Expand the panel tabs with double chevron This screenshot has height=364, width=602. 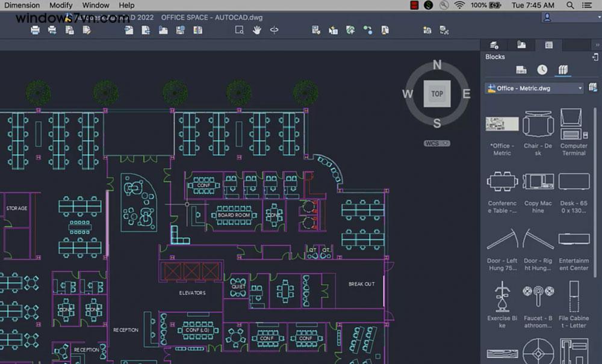click(597, 45)
